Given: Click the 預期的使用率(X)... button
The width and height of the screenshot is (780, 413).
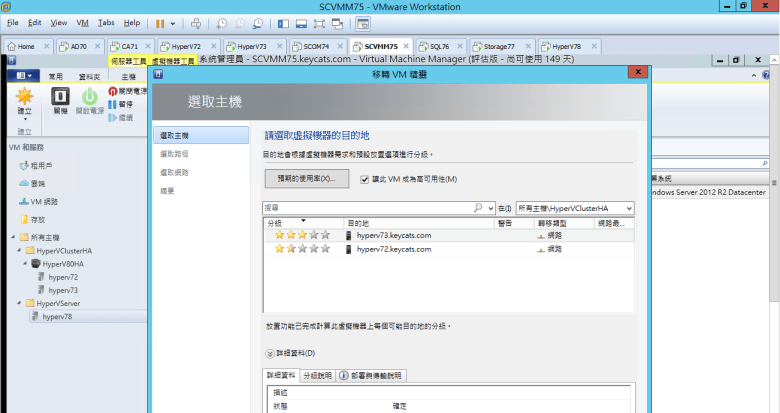Looking at the screenshot, I should point(306,178).
